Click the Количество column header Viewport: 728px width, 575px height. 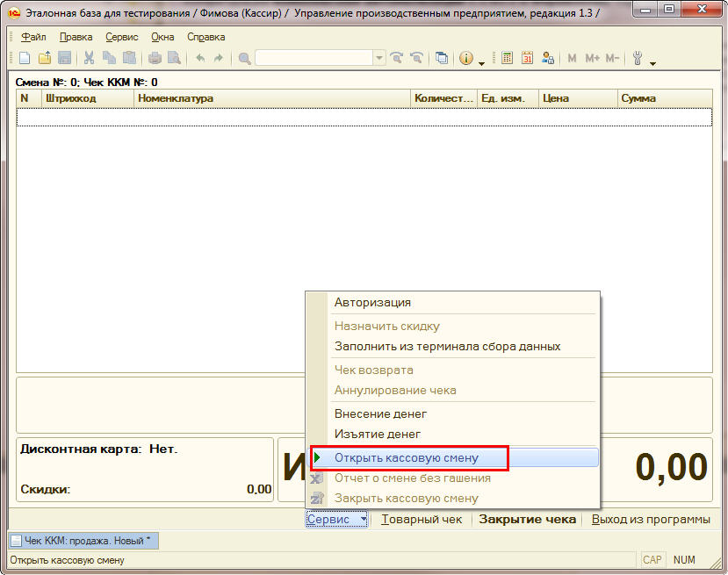[443, 98]
